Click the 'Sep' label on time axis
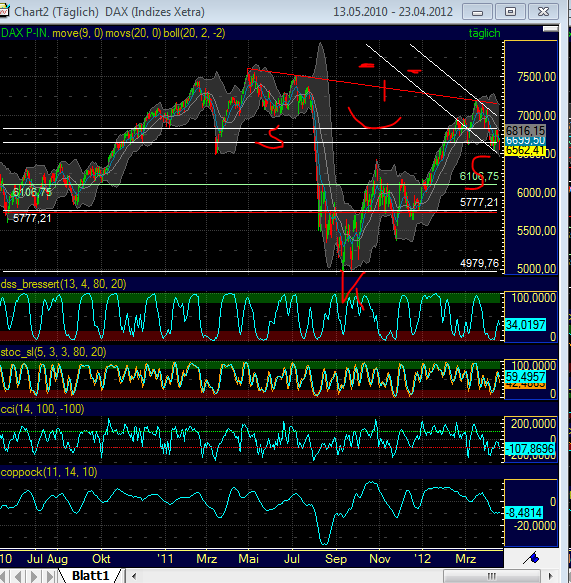Image resolution: width=571 pixels, height=583 pixels. (x=336, y=559)
